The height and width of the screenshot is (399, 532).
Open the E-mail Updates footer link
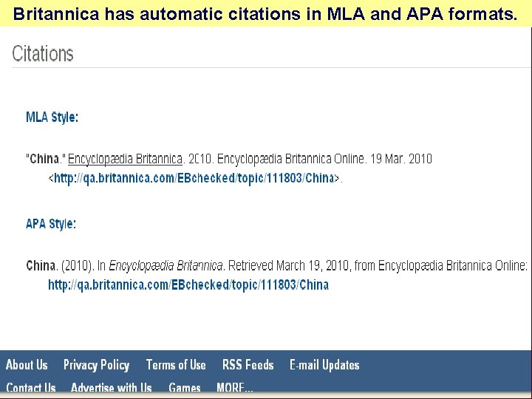click(324, 365)
